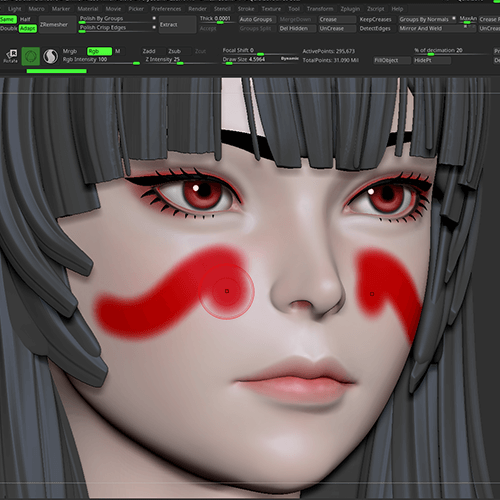Open the Zscript menu

(376, 9)
